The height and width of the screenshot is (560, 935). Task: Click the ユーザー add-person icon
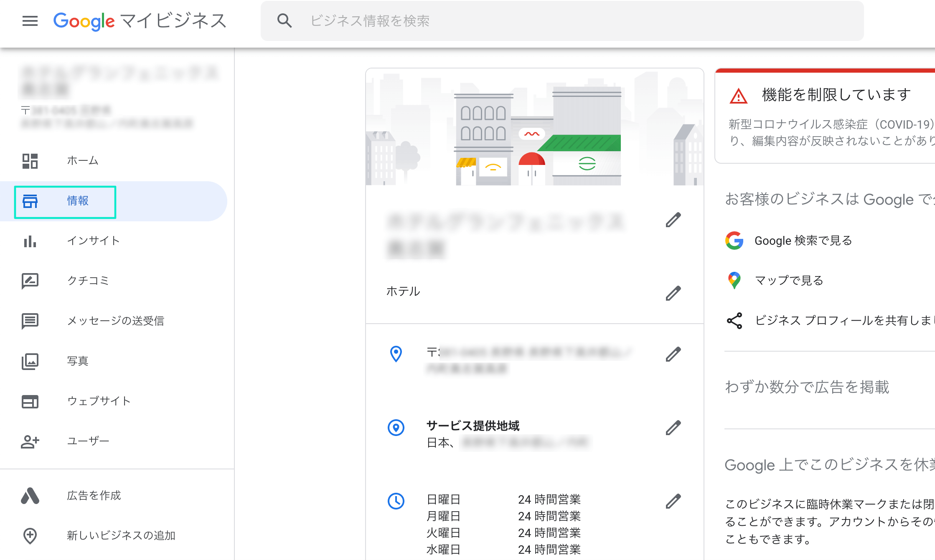pyautogui.click(x=30, y=441)
